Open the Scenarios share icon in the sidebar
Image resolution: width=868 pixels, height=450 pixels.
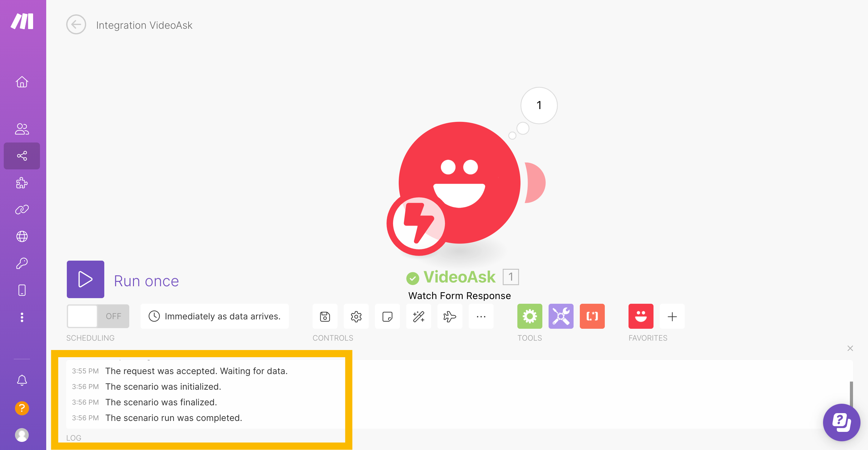[x=22, y=156]
